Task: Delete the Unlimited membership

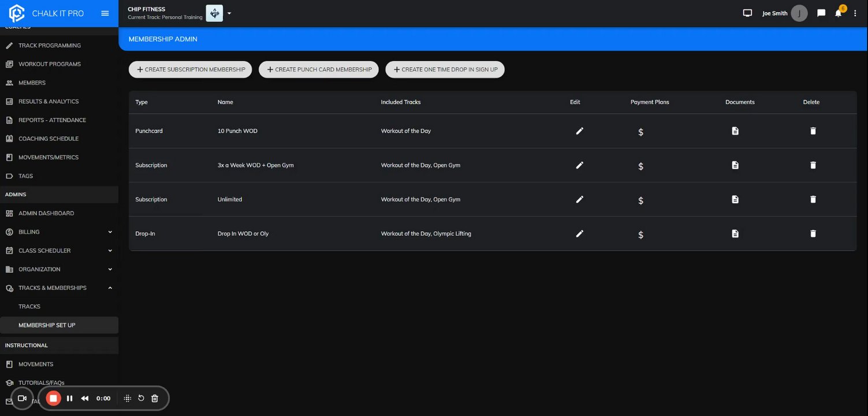Action: [x=813, y=199]
